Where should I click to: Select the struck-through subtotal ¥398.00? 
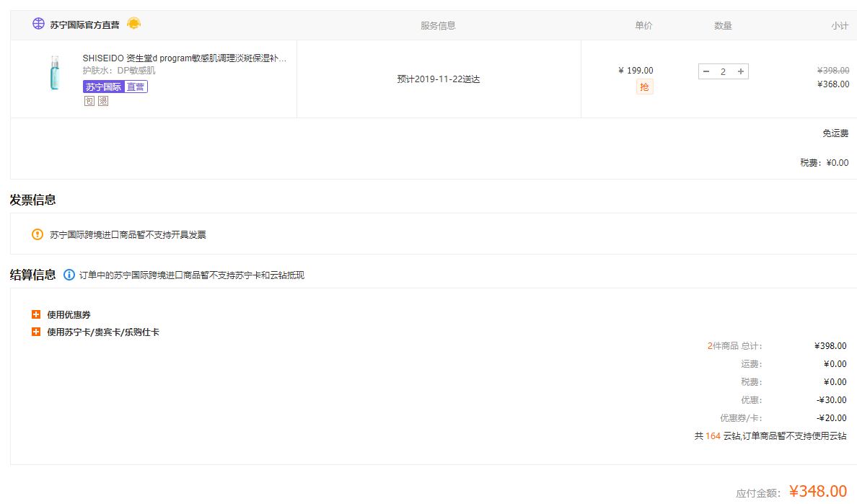point(833,71)
